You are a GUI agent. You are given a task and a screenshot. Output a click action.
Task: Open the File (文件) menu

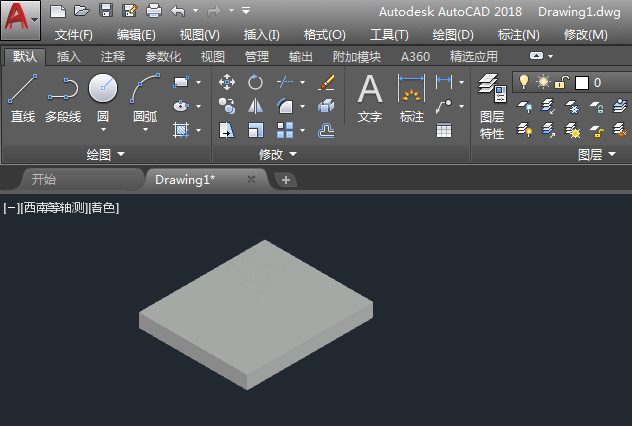(x=73, y=35)
